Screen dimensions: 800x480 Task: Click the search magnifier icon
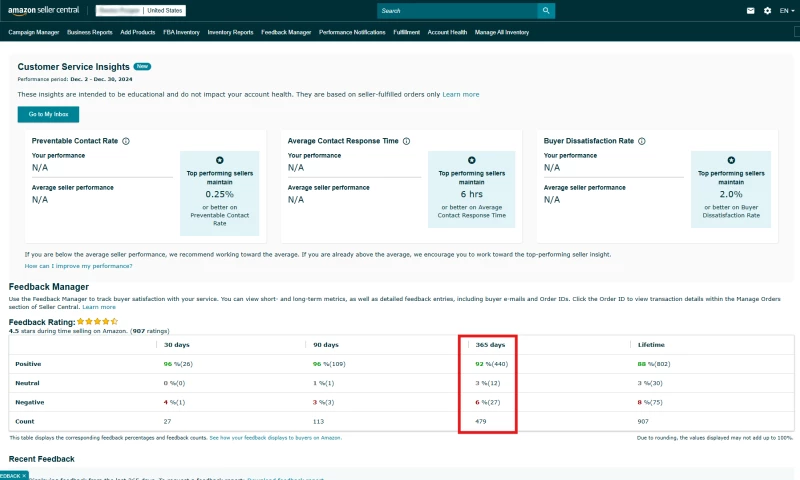545,11
